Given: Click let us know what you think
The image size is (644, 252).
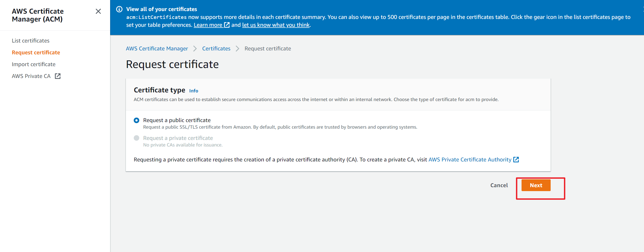Looking at the screenshot, I should pyautogui.click(x=276, y=25).
